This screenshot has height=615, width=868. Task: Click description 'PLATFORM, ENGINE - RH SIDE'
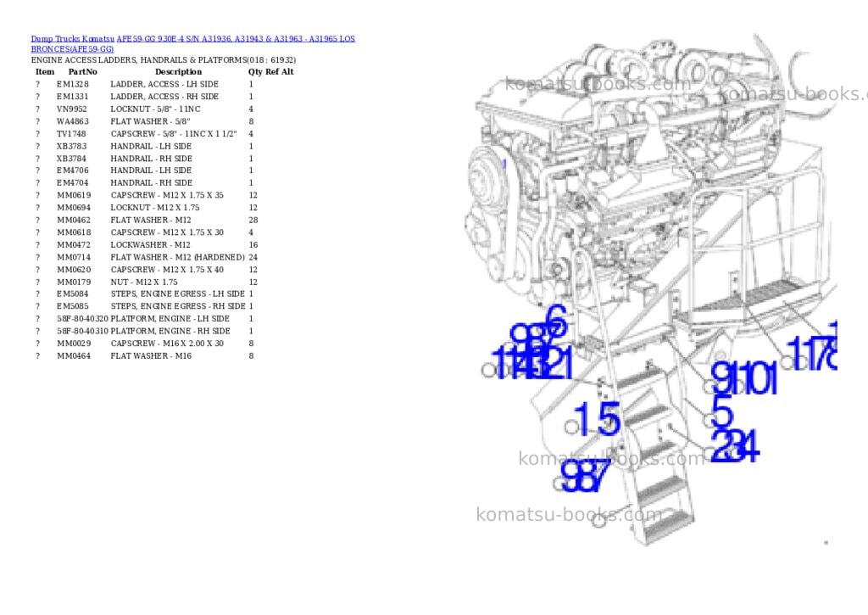pos(170,332)
